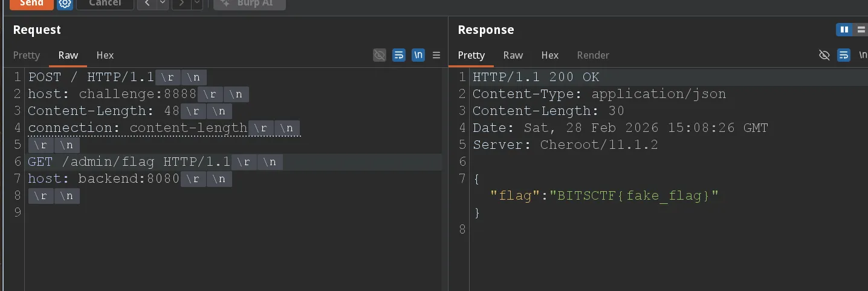This screenshot has width=868, height=291.
Task: Open Hex tab in Request panel
Action: coord(105,55)
